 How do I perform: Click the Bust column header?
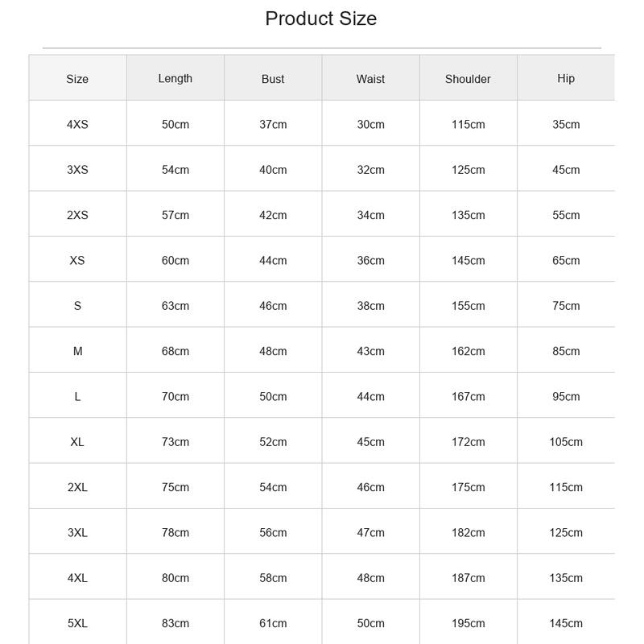(273, 79)
